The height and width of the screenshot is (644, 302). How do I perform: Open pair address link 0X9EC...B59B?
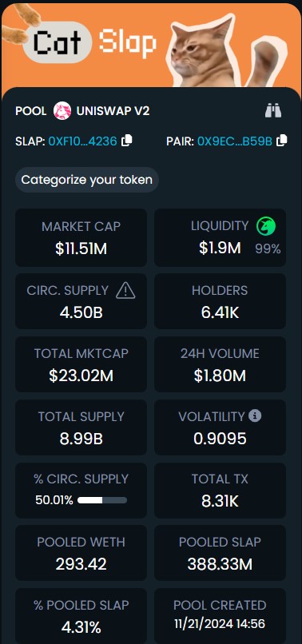(x=235, y=141)
